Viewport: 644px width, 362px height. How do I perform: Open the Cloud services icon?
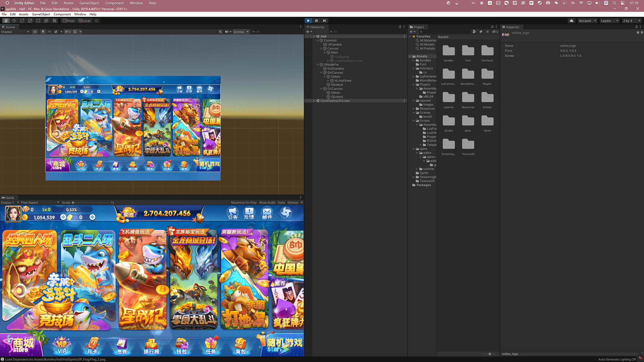[x=572, y=21]
